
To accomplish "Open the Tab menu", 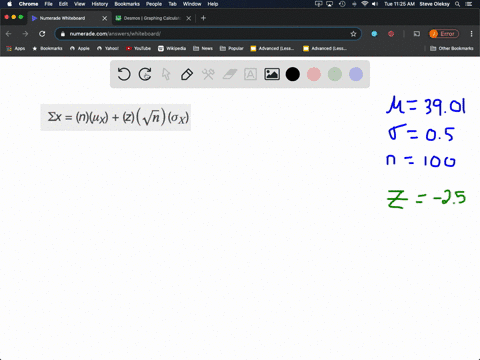I will point(172,4).
